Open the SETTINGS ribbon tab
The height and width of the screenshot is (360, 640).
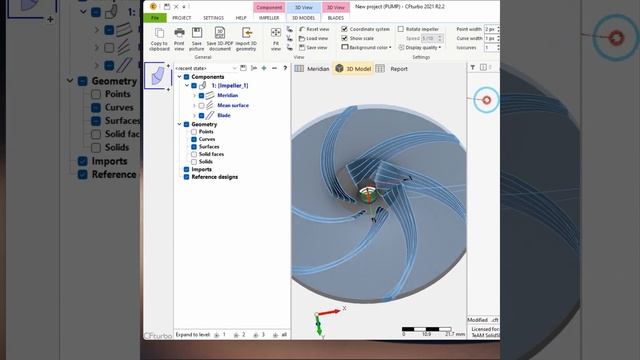pyautogui.click(x=213, y=18)
